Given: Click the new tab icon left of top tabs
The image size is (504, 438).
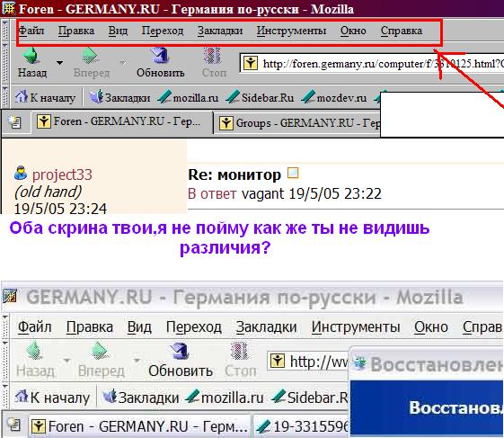Looking at the screenshot, I should (14, 121).
